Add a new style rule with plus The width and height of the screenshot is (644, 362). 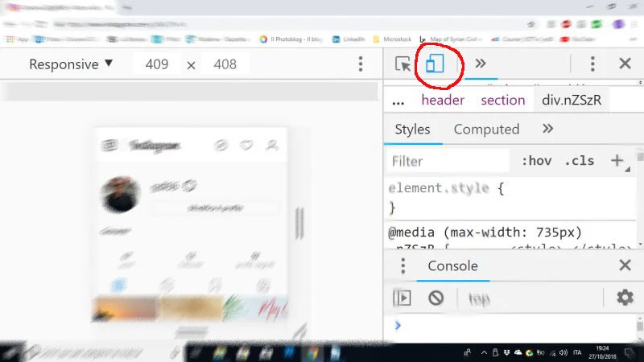click(617, 160)
